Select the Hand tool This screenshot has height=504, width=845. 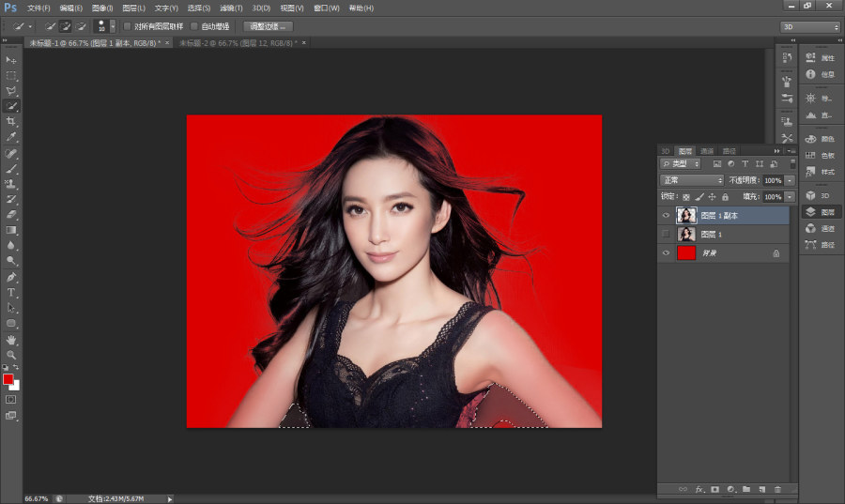10,341
